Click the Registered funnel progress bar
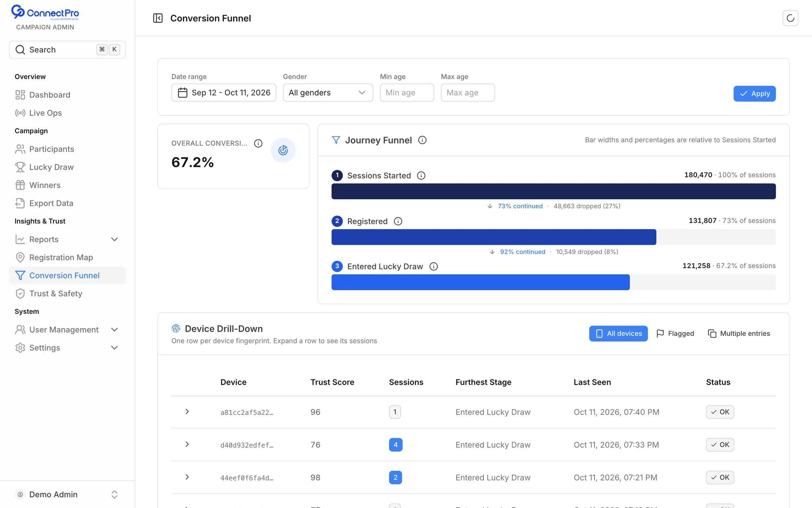The height and width of the screenshot is (508, 812). click(x=554, y=237)
